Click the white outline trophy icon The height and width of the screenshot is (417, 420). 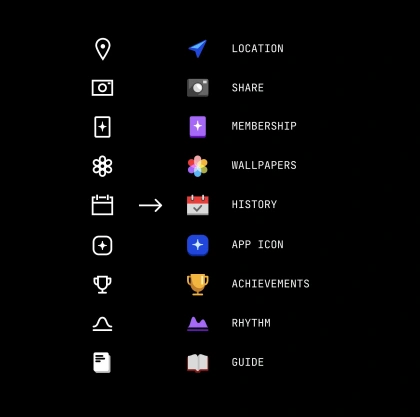tap(102, 285)
